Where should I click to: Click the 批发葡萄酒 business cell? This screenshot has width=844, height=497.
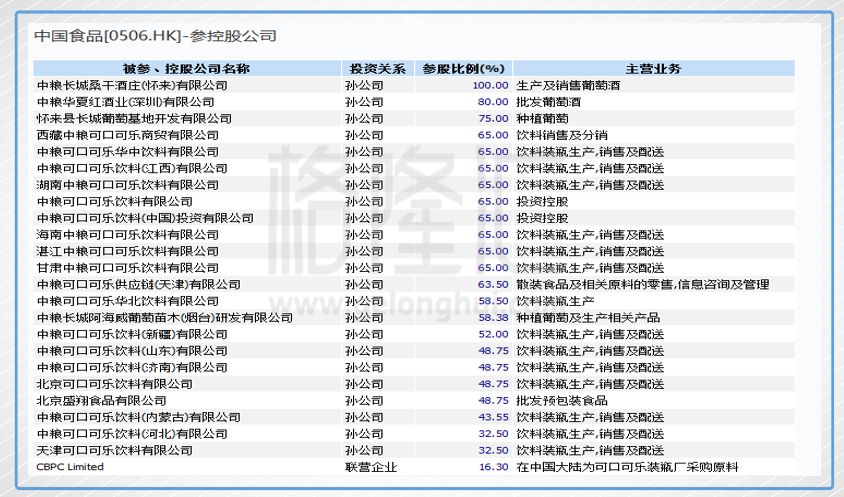(548, 102)
